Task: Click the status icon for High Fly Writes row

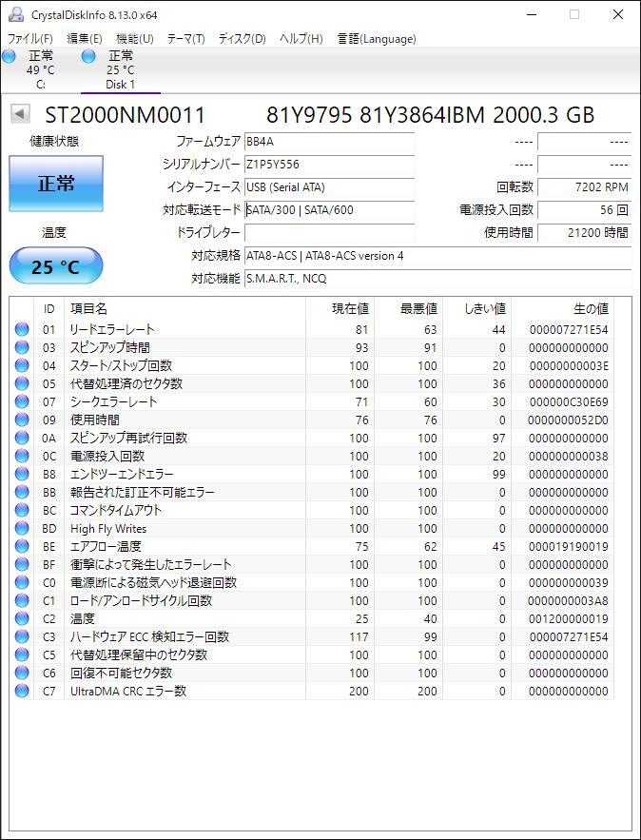Action: click(22, 529)
